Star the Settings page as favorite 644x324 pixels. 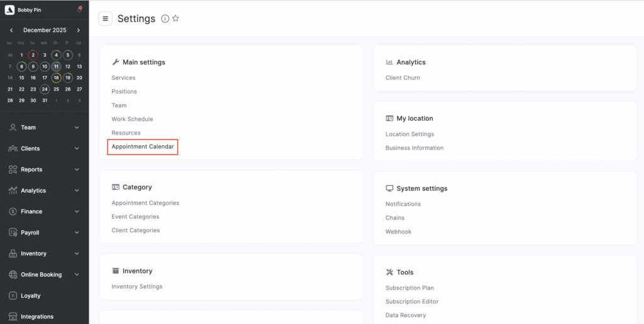[x=175, y=19]
